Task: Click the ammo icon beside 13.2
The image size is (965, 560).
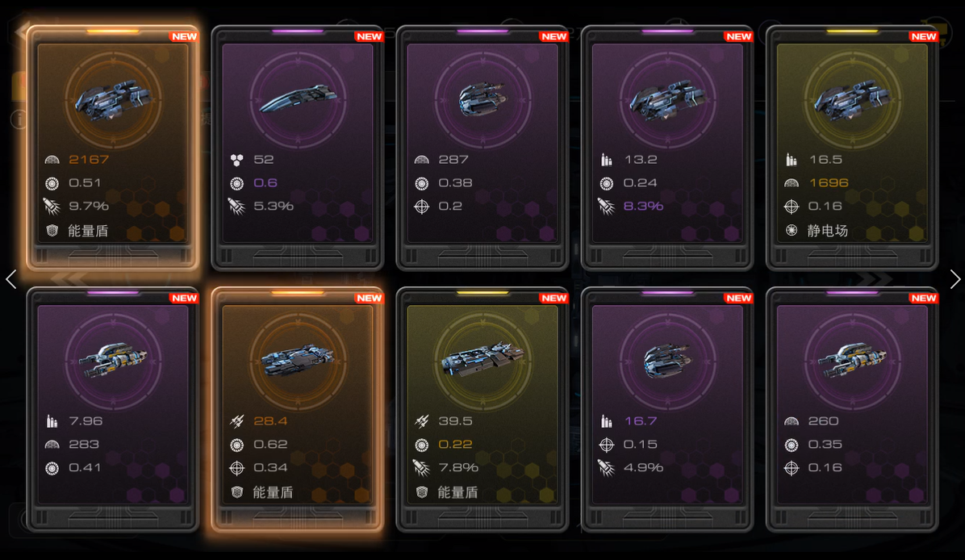Action: pos(607,160)
